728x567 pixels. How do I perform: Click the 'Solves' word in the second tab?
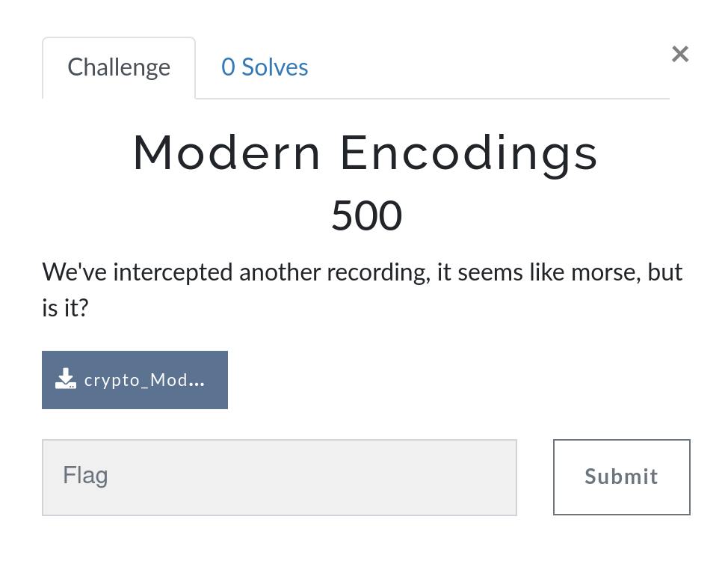(x=275, y=67)
